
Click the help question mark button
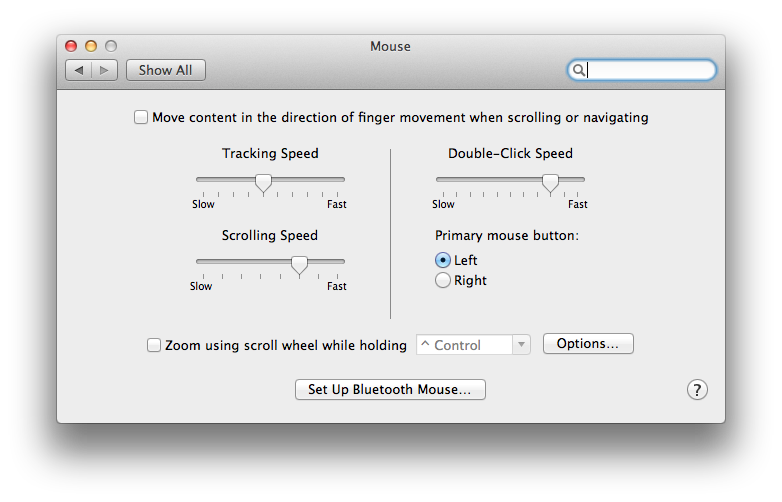698,390
